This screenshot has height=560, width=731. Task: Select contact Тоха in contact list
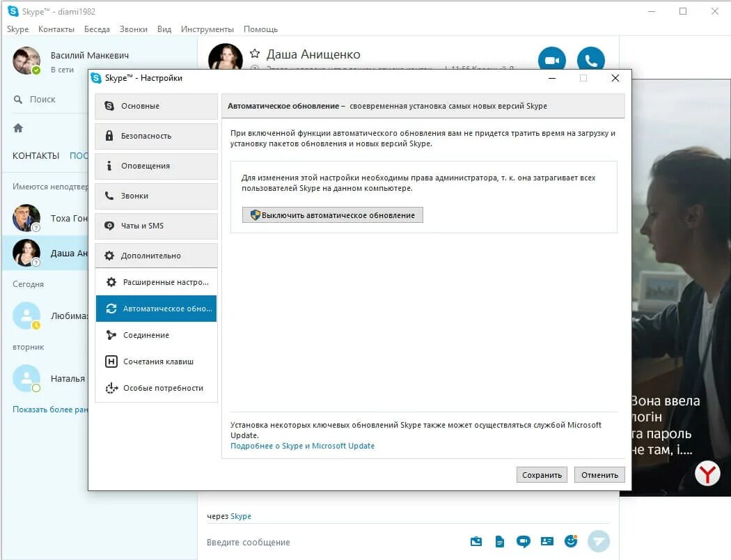tap(46, 218)
